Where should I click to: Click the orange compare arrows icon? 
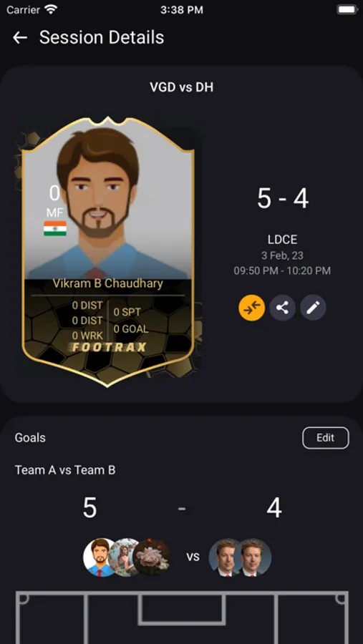(x=251, y=307)
